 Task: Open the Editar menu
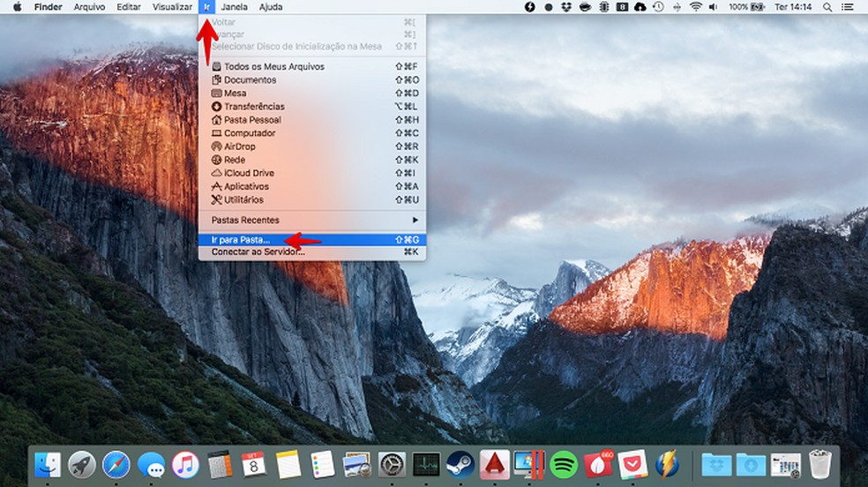pos(129,7)
